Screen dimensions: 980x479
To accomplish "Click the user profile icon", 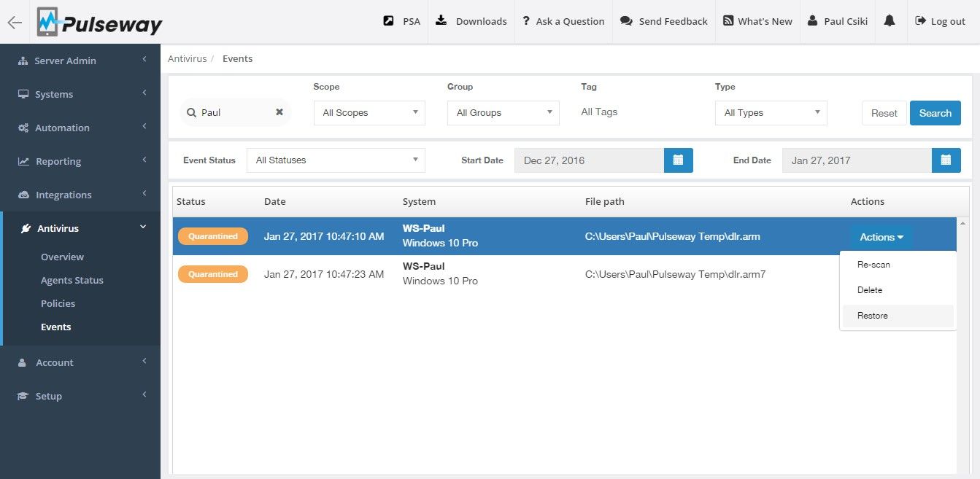I will (x=813, y=21).
